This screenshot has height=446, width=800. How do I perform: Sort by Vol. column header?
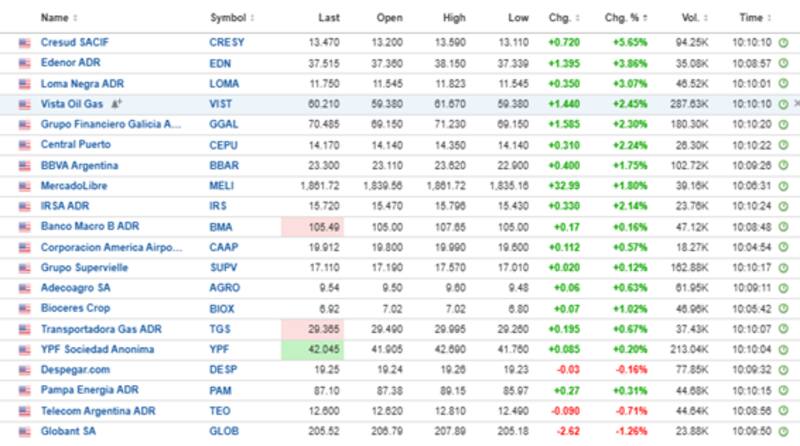pos(688,18)
